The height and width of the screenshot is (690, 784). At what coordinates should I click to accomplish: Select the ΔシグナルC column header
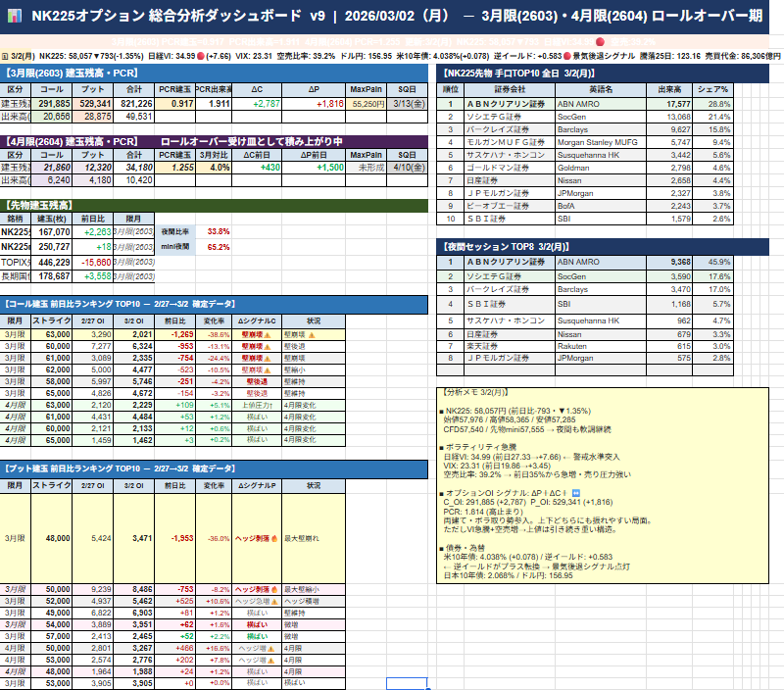coord(257,321)
